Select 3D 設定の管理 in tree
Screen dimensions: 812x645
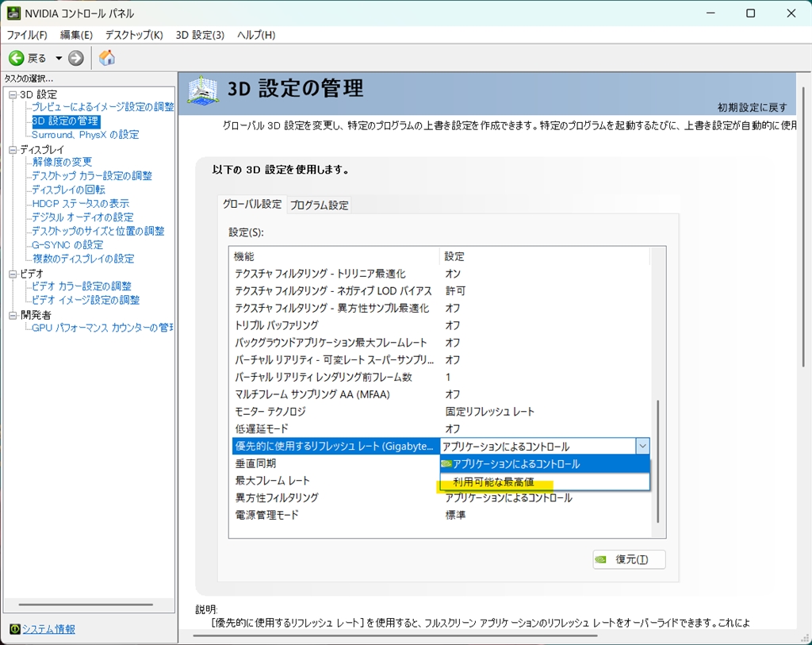coord(65,121)
